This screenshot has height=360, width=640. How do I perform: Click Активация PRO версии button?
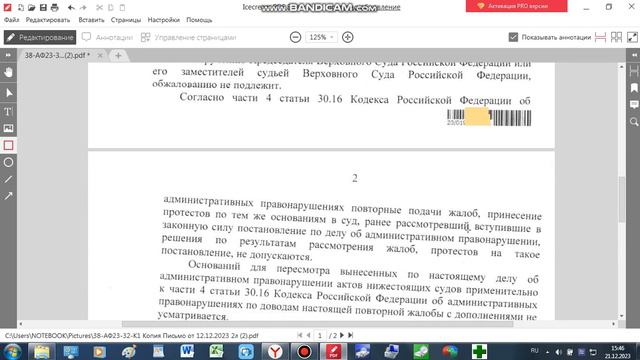coord(516,6)
